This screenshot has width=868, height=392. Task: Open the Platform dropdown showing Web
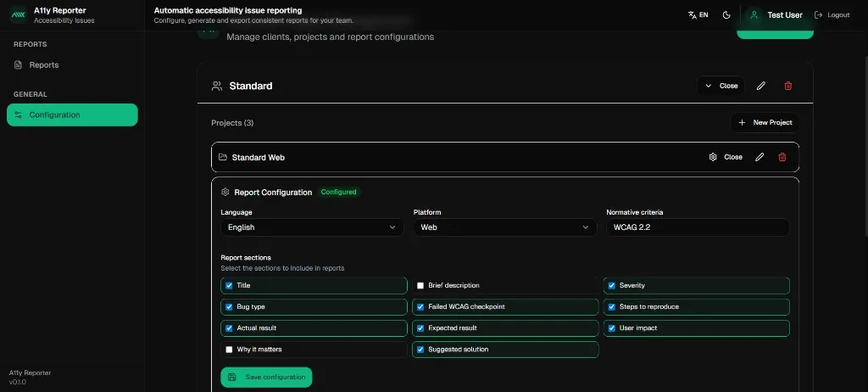pyautogui.click(x=504, y=227)
